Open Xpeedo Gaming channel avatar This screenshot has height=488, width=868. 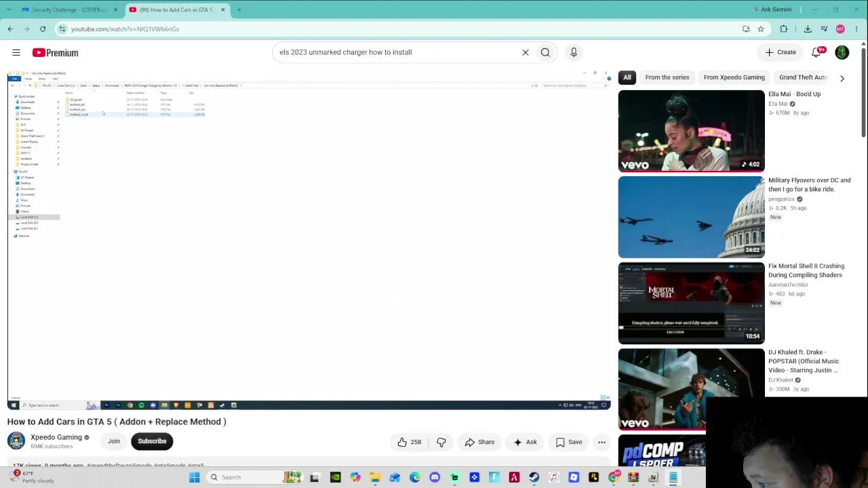(x=16, y=441)
